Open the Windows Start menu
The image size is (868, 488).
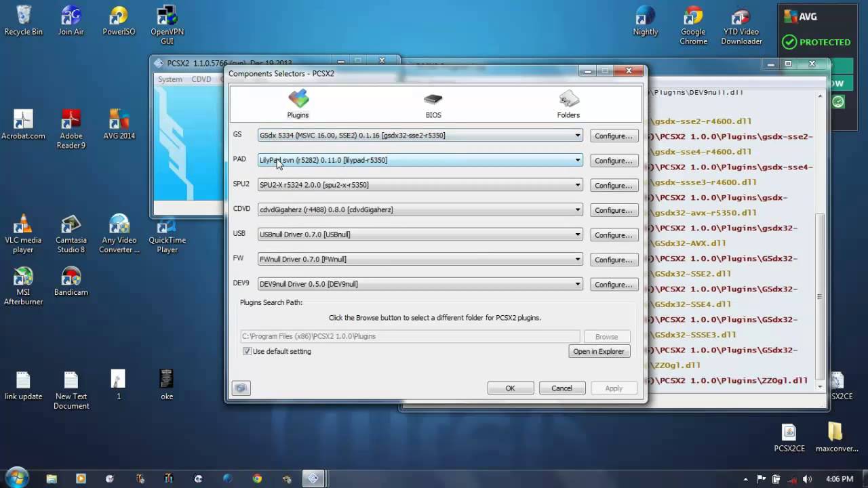pos(16,478)
